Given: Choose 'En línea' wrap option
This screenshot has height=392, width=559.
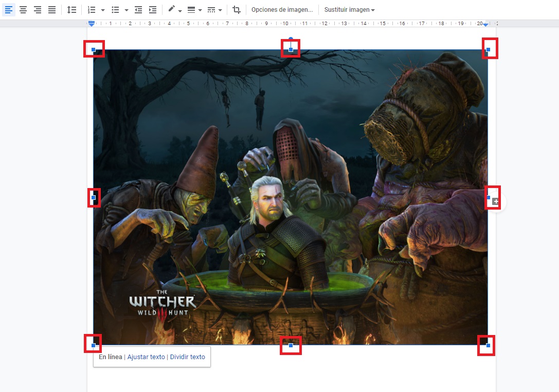Looking at the screenshot, I should 111,357.
